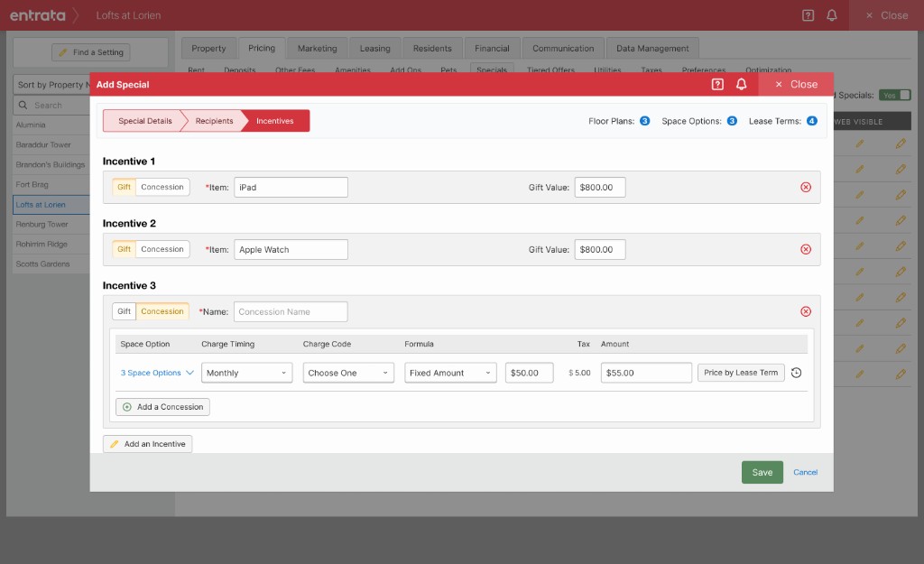Select Aluminia in property list
The image size is (924, 564).
(x=51, y=125)
